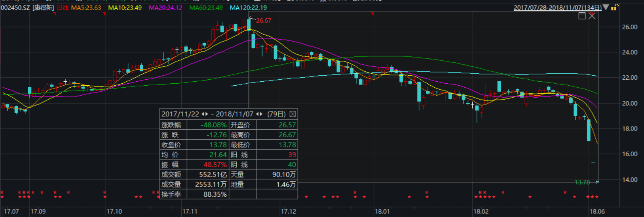Click the 天量 value 90.10万
Screen dimensions: 644x217
(x=284, y=175)
